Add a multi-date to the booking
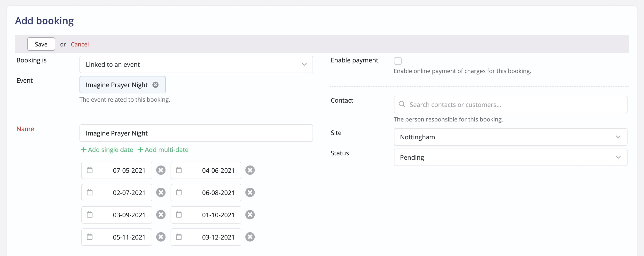 click(x=163, y=150)
